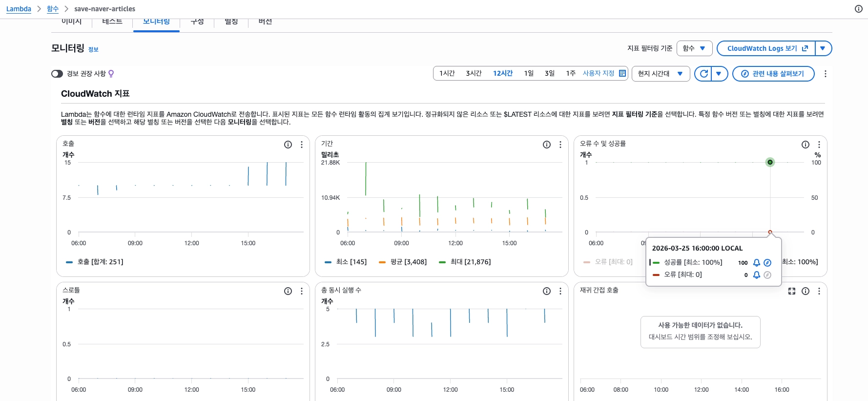This screenshot has width=868, height=401.
Task: Click the blue swatch for 호출 legend
Action: [69, 262]
